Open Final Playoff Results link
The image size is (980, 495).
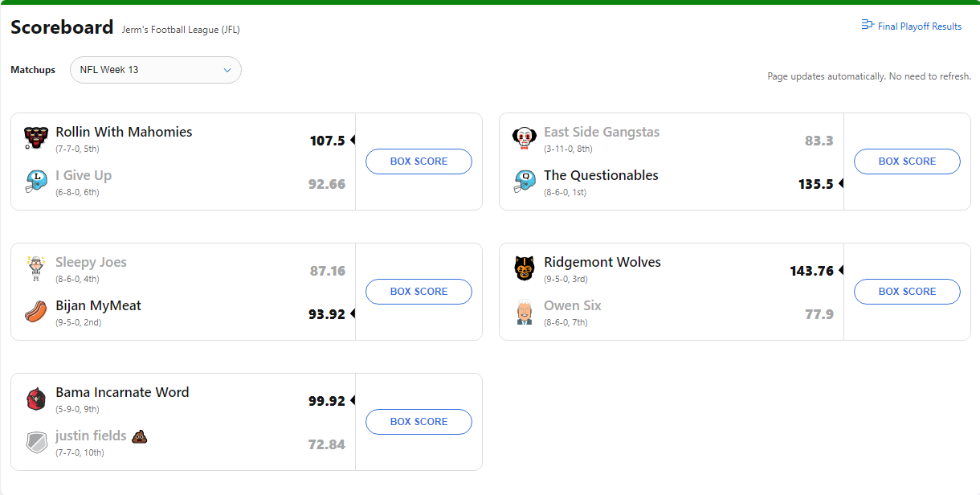coord(919,27)
